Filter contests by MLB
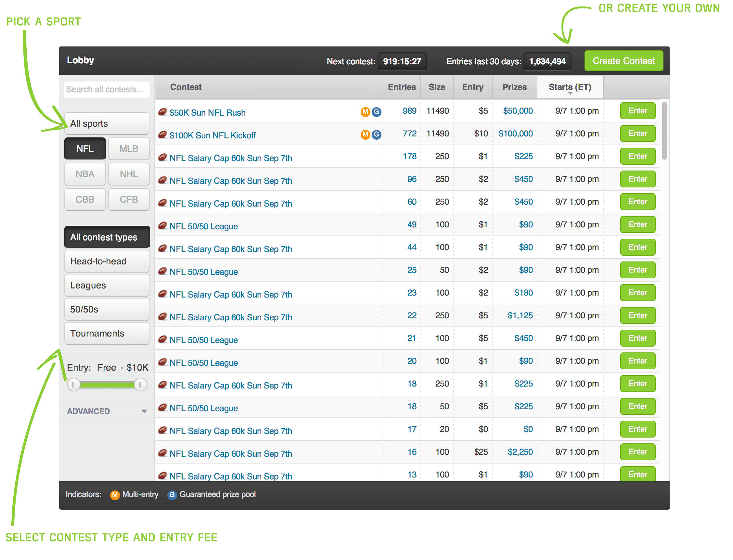Image resolution: width=733 pixels, height=560 pixels. click(129, 149)
